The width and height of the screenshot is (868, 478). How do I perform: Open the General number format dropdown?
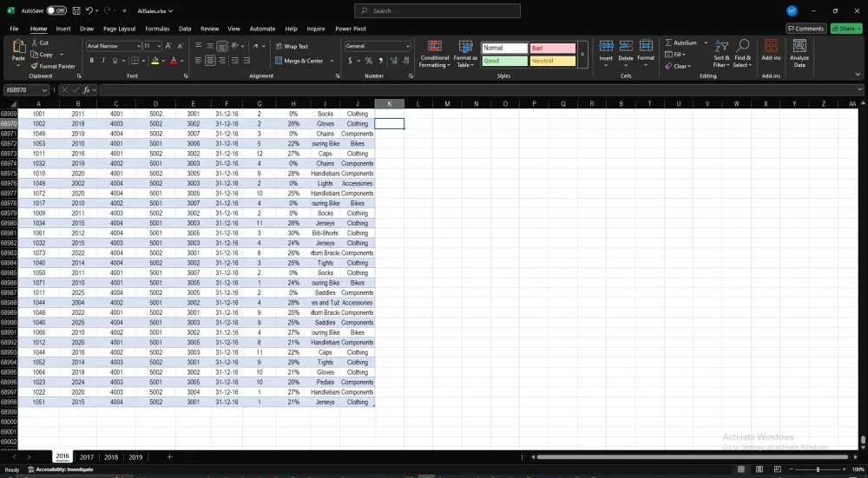point(407,46)
